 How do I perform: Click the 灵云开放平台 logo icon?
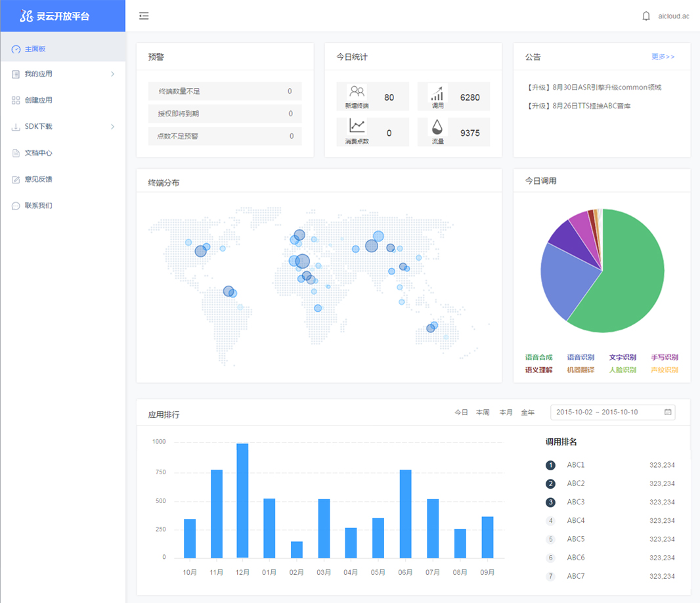[26, 16]
